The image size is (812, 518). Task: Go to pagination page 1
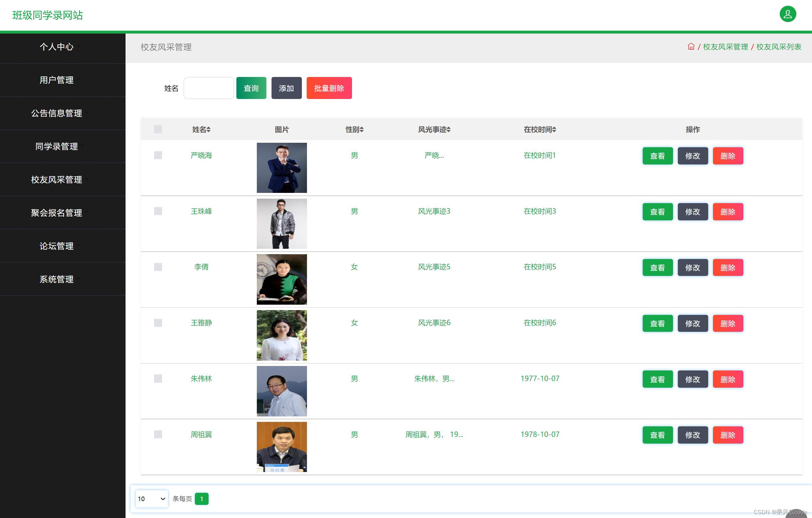pos(202,499)
